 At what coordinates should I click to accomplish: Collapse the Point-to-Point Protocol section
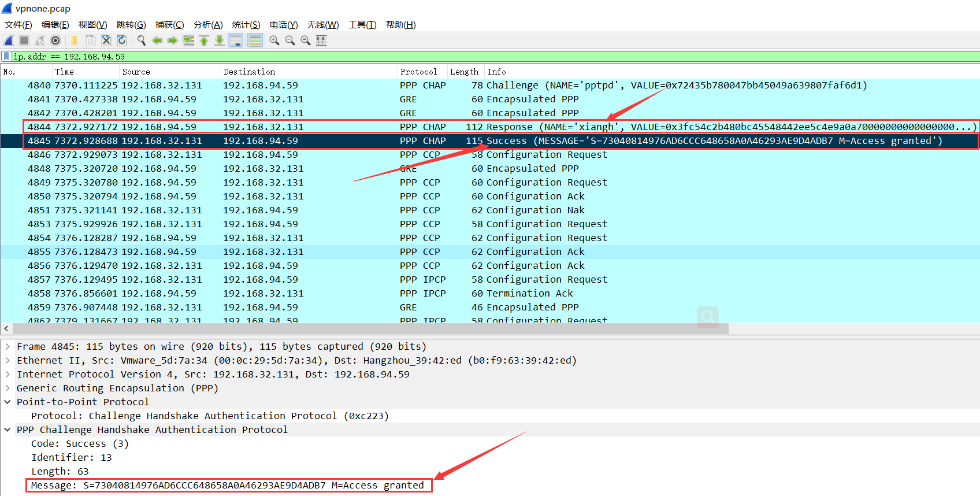(x=8, y=402)
